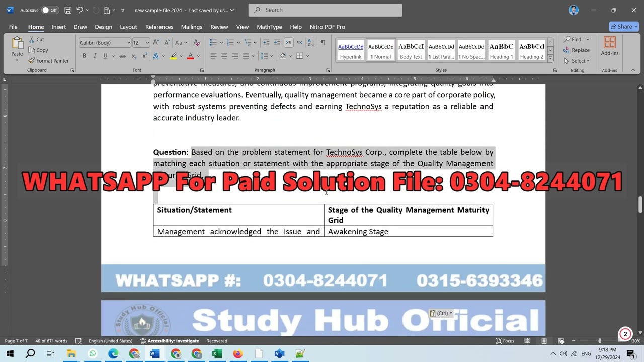Open the Select dropdown in Editing
The height and width of the screenshot is (362, 644).
tap(581, 61)
